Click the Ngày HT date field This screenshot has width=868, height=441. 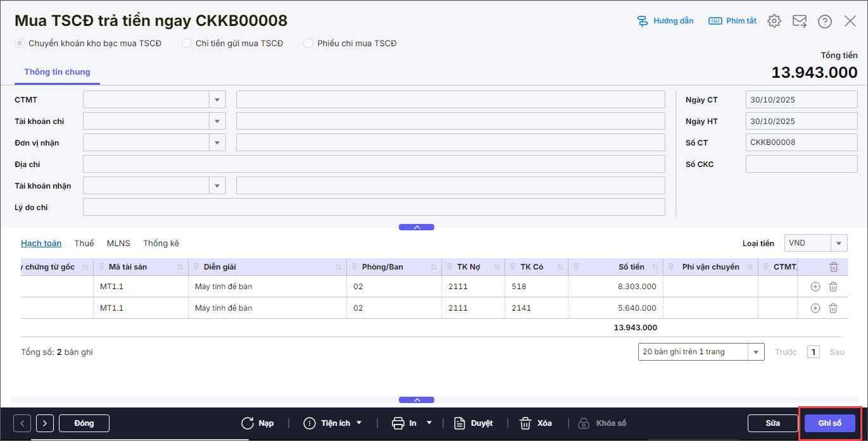click(802, 121)
